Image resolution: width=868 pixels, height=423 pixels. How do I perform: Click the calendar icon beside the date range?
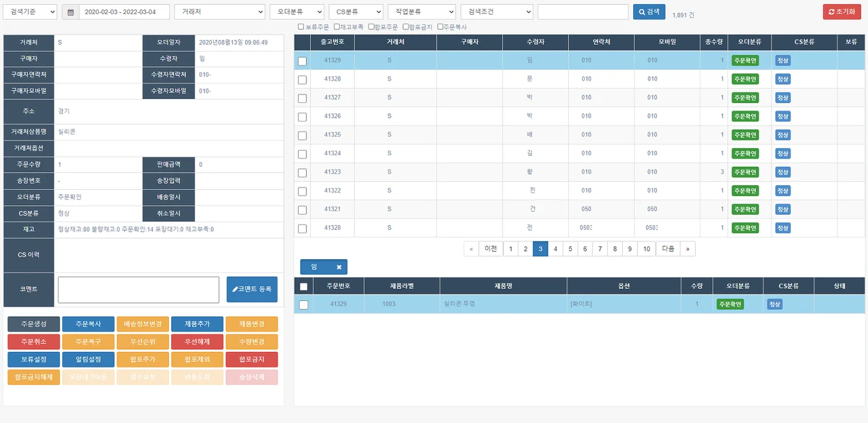(71, 12)
